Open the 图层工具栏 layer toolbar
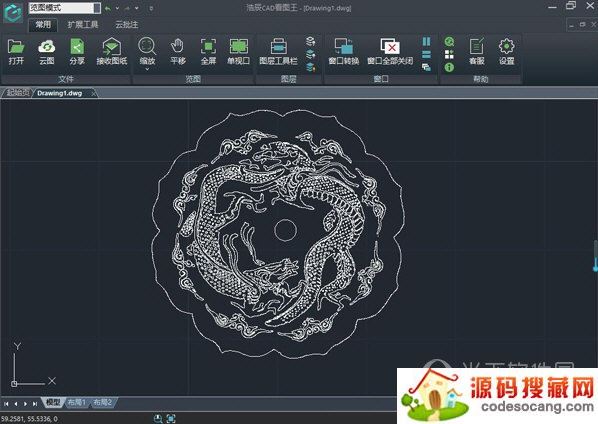This screenshot has height=424, width=598. (x=278, y=47)
